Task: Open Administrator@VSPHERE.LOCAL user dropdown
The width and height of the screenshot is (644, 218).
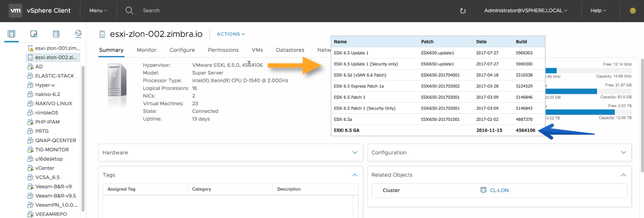Action: [525, 10]
